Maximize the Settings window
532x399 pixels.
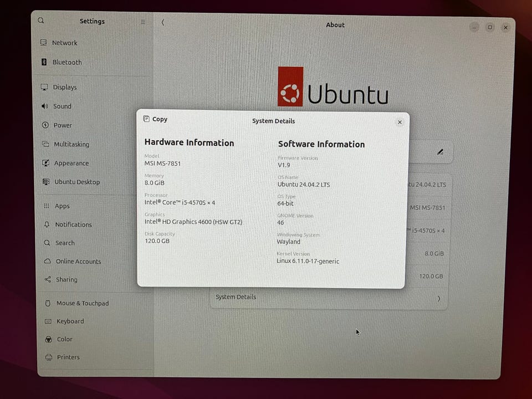[x=490, y=27]
